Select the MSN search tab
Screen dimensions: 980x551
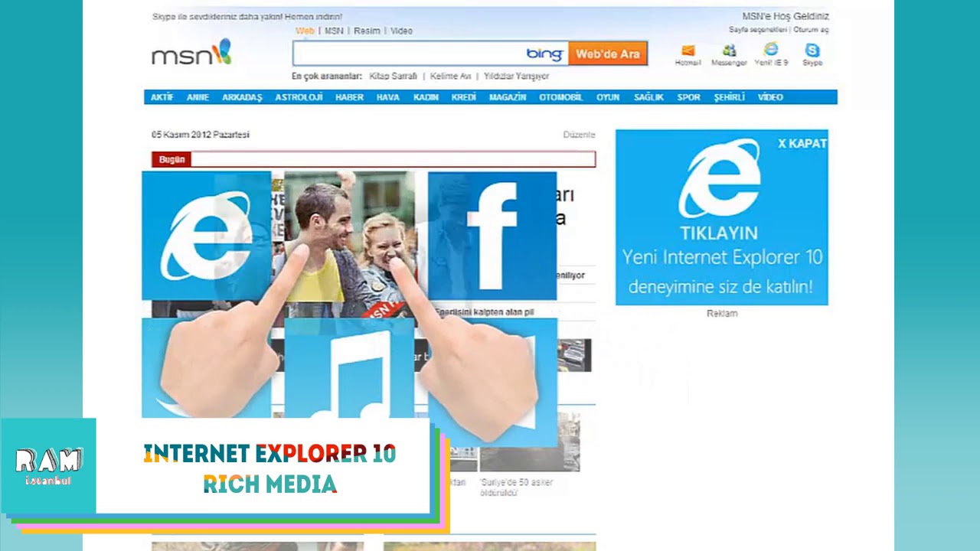pos(334,31)
